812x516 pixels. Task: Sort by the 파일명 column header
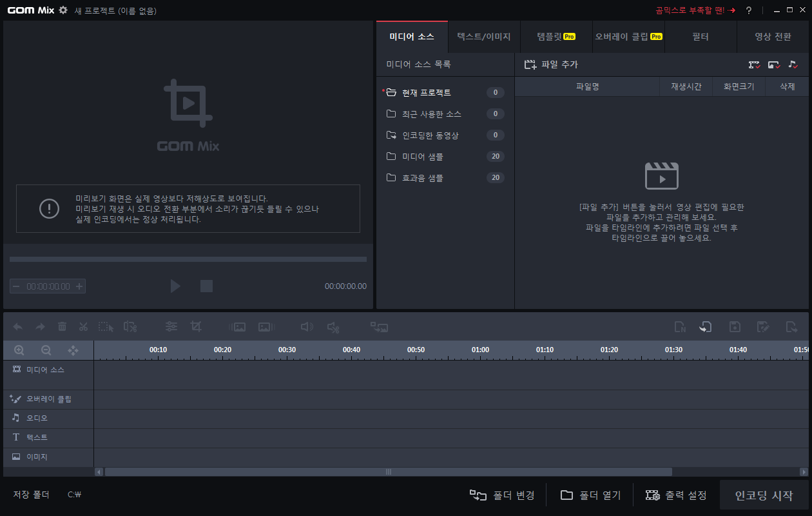[x=587, y=86]
